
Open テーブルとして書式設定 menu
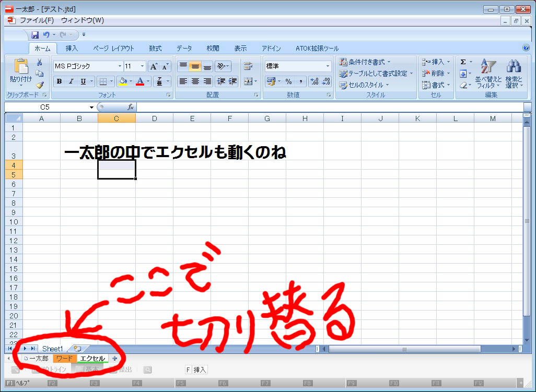pyautogui.click(x=376, y=74)
